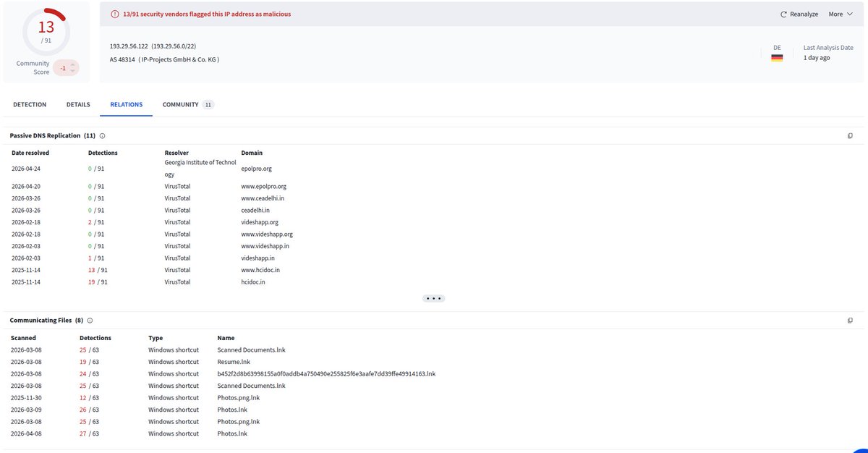This screenshot has width=868, height=453.
Task: Click the 13 / 91 detection gauge
Action: click(46, 30)
